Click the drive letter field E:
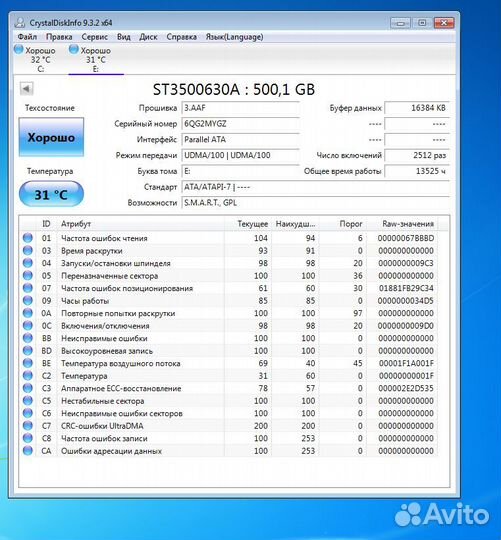 click(x=240, y=171)
